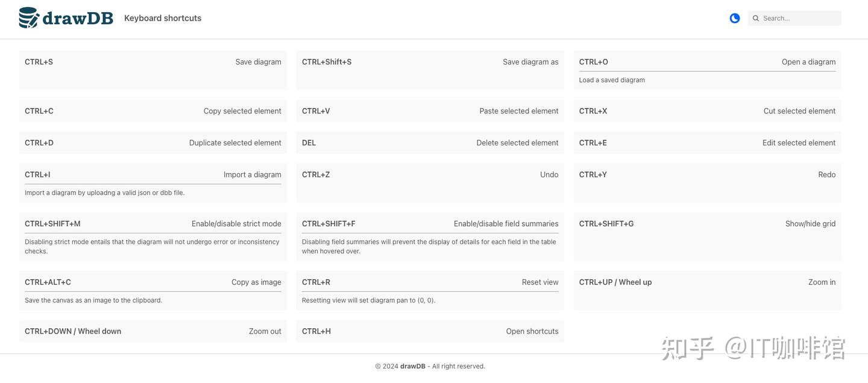
Task: Click the CTRL+SHIFT+G Show/hide grid card
Action: pos(707,236)
